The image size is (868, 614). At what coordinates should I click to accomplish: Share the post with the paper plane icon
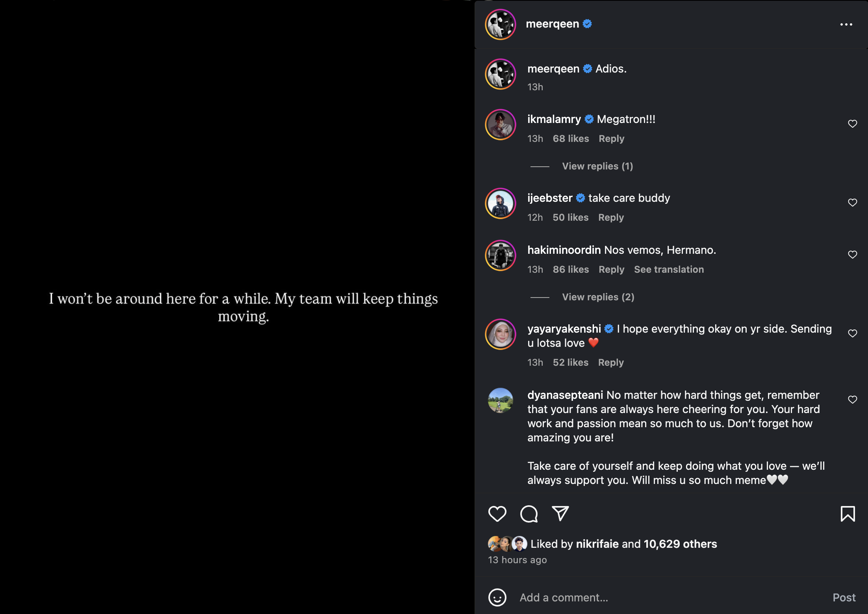(x=560, y=514)
